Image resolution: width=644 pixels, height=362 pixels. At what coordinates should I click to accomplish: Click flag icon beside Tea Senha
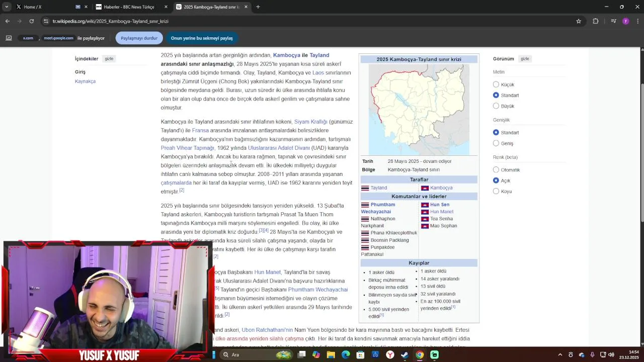(425, 219)
